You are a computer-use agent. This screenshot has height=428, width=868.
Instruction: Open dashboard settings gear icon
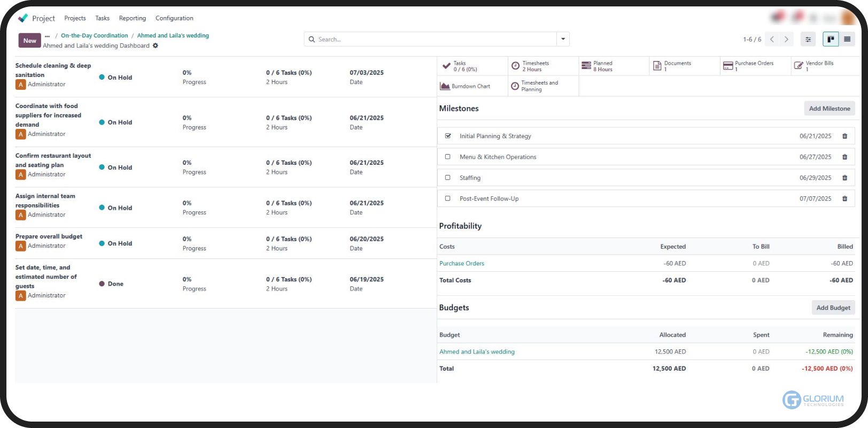point(156,45)
